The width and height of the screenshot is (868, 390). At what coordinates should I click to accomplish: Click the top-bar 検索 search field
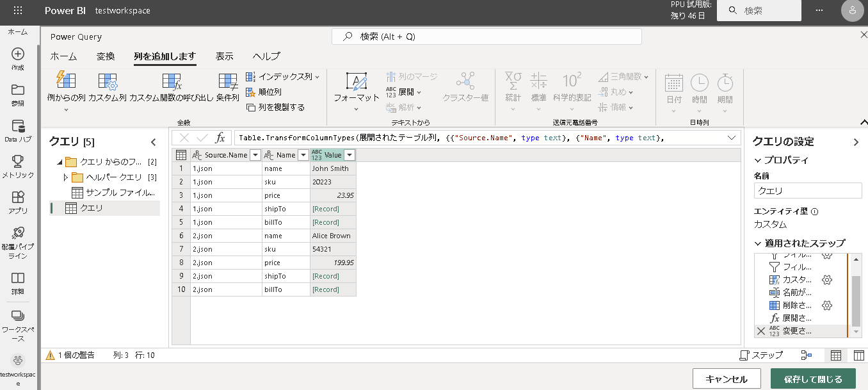point(759,11)
